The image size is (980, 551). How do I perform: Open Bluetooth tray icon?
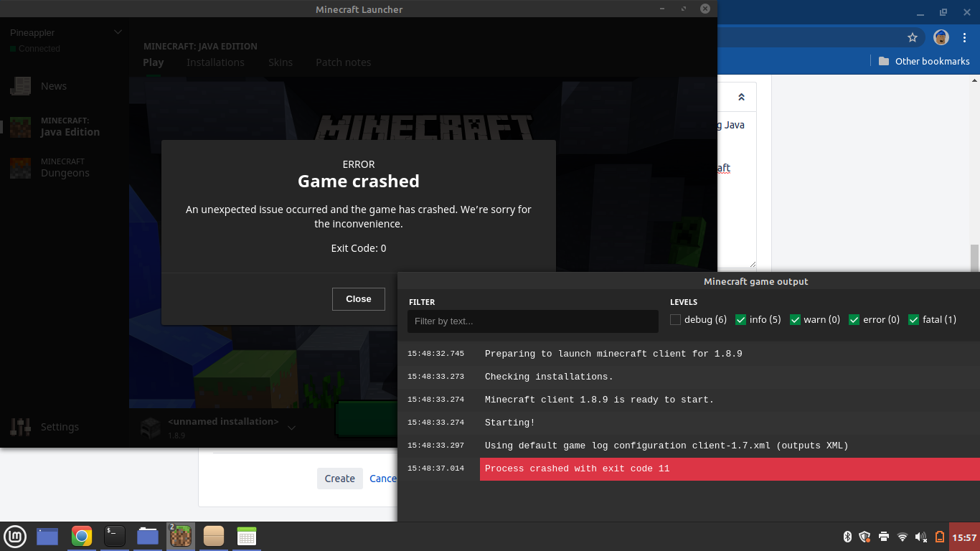847,537
